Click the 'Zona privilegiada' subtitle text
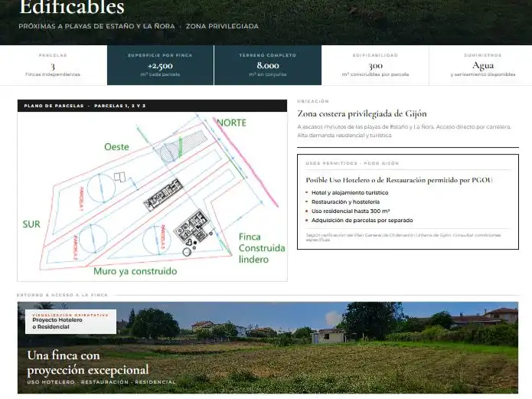 point(222,26)
